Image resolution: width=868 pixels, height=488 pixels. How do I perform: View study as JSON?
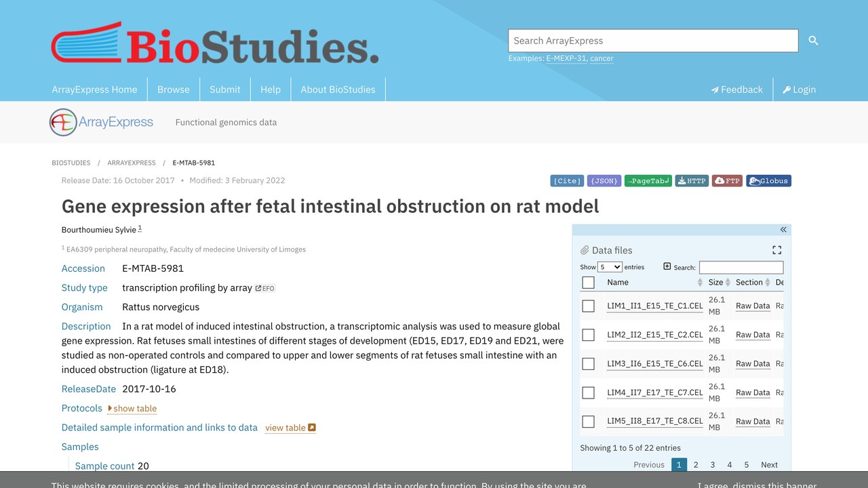point(604,181)
